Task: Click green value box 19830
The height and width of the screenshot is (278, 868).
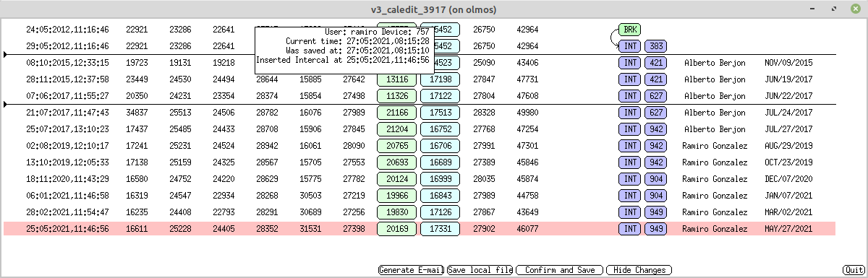Action: pyautogui.click(x=397, y=212)
